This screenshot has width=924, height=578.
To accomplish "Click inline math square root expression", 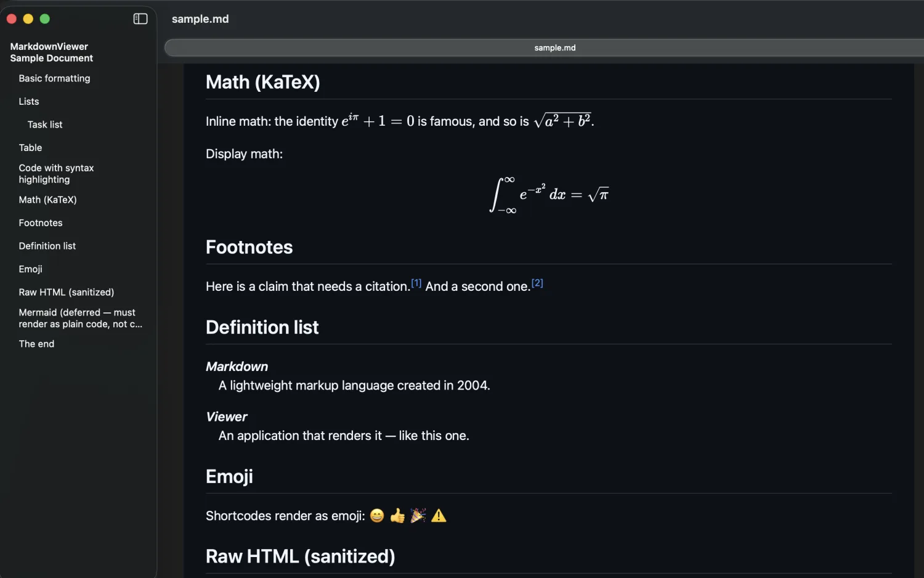I will pyautogui.click(x=562, y=121).
